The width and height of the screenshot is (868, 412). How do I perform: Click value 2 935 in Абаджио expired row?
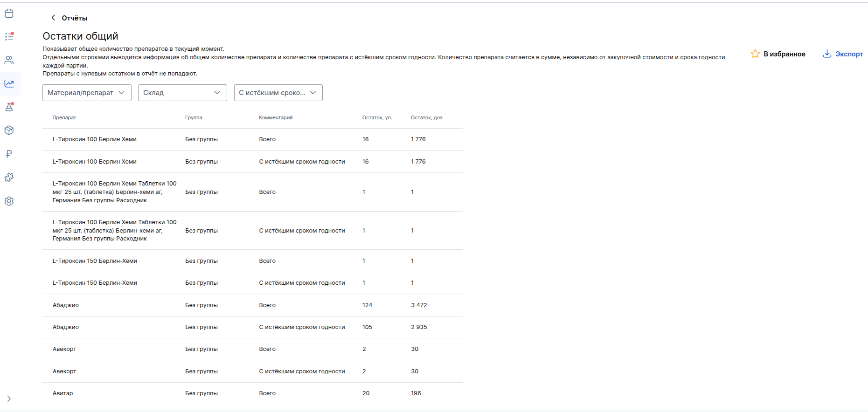coord(419,327)
